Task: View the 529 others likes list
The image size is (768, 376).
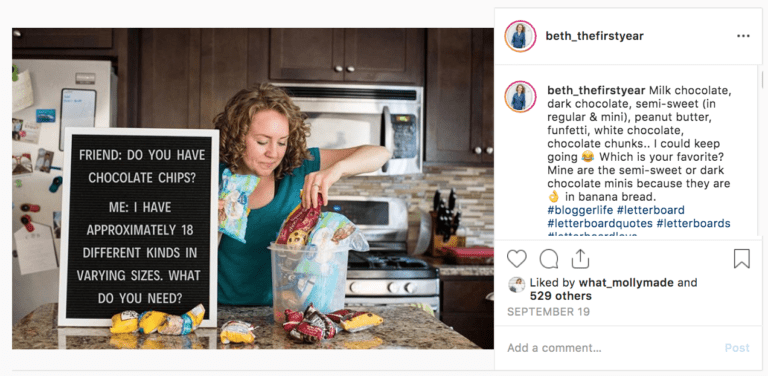Action: [x=561, y=296]
